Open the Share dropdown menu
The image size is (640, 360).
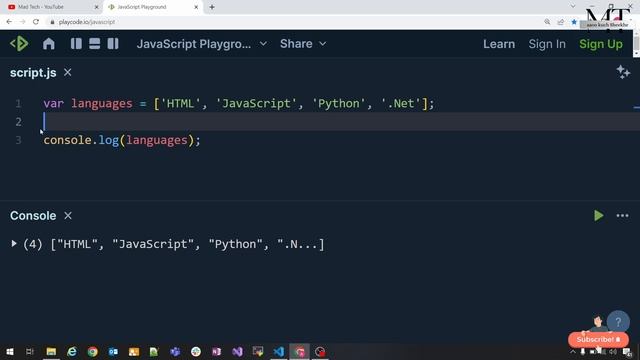coord(303,44)
